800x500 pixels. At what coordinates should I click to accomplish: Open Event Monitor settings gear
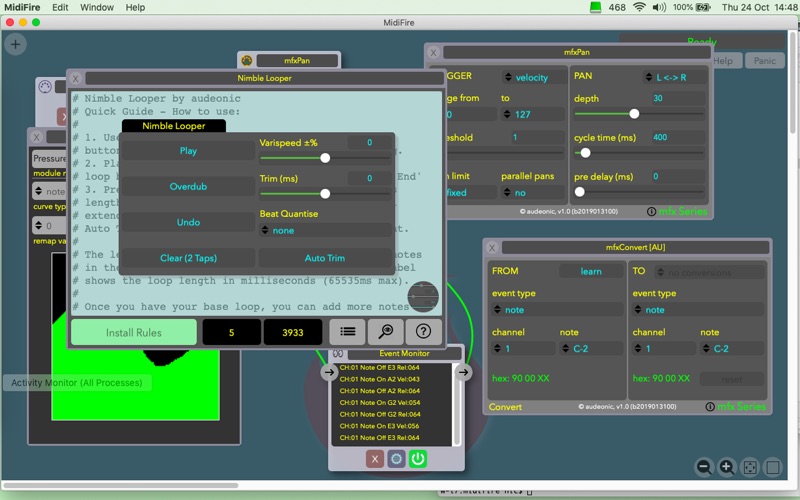pos(396,458)
